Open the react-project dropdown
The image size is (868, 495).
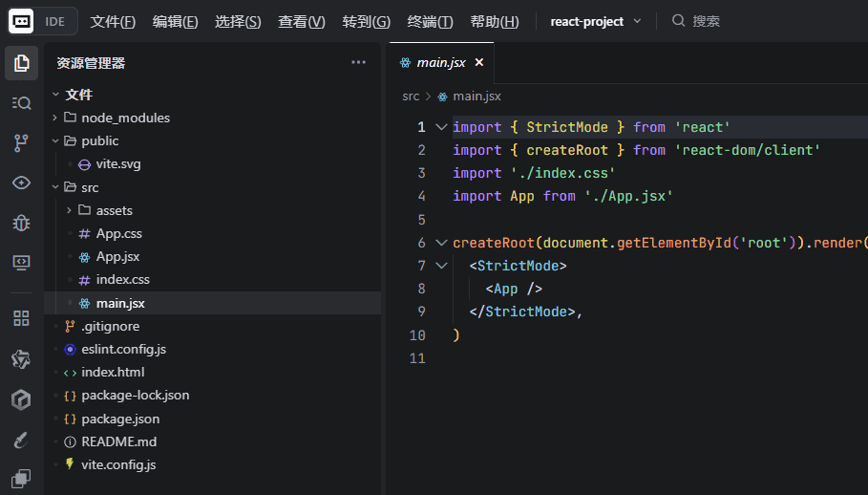tap(596, 21)
